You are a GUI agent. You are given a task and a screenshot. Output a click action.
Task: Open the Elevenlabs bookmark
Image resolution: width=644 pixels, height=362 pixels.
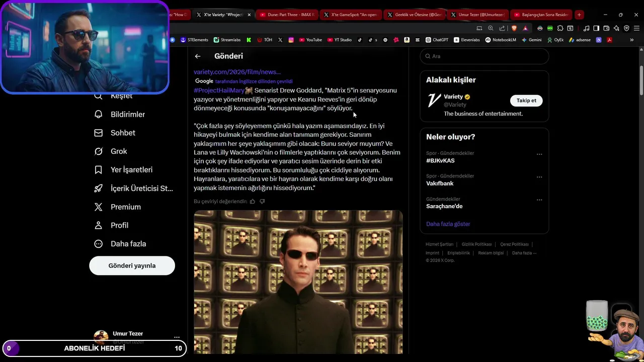(467, 40)
